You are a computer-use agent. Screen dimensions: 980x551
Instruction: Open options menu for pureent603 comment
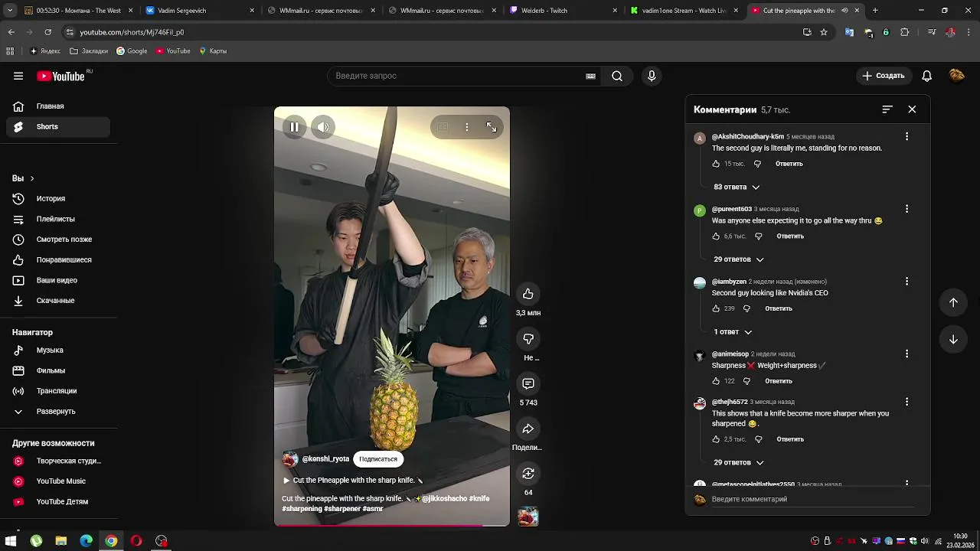click(x=906, y=209)
